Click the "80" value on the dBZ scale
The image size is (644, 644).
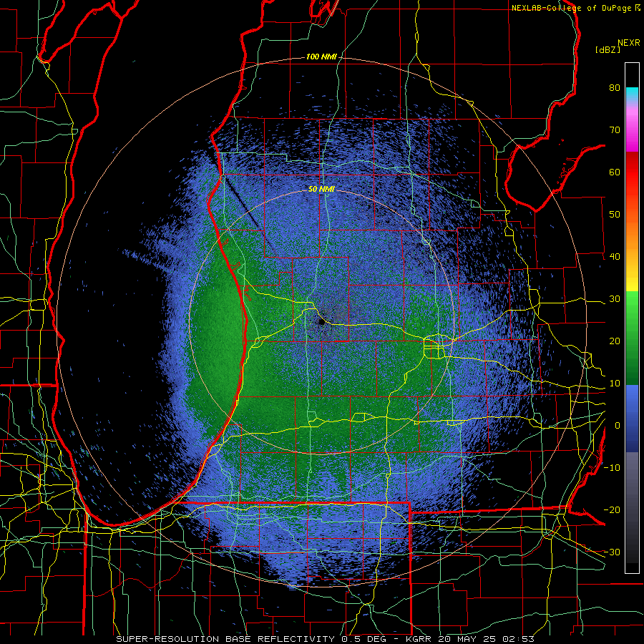pyautogui.click(x=615, y=87)
